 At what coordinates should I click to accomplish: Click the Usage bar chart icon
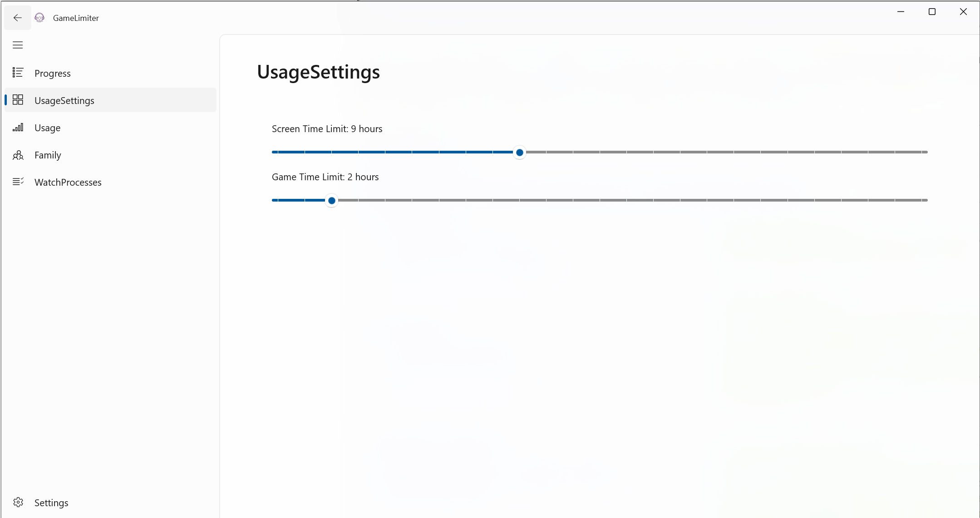coord(18,128)
